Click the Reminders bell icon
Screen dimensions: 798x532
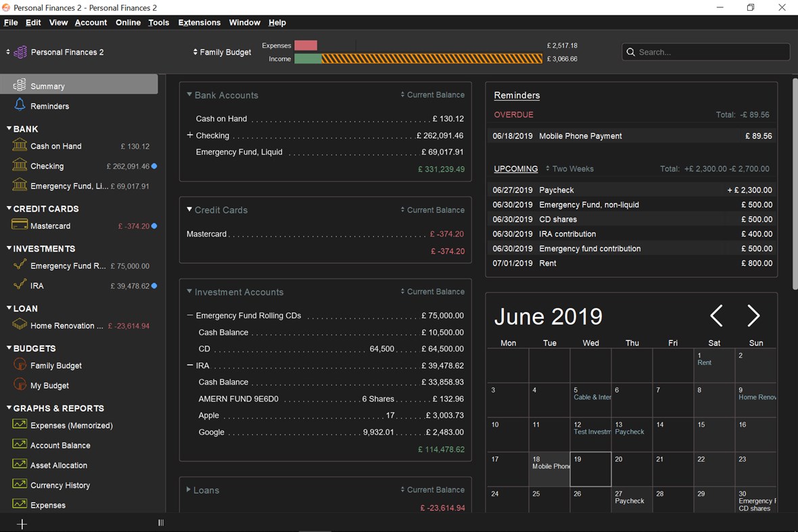(20, 105)
